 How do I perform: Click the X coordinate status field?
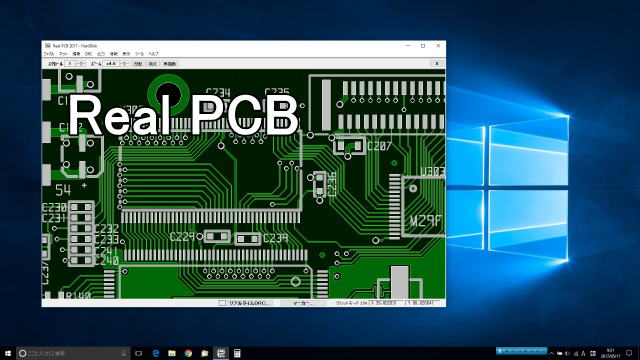tap(385, 303)
